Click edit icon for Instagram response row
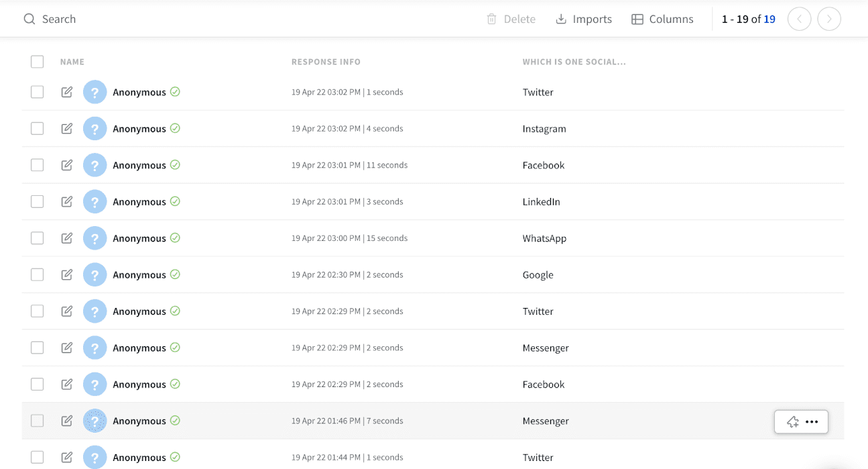This screenshot has height=469, width=868. tap(67, 128)
